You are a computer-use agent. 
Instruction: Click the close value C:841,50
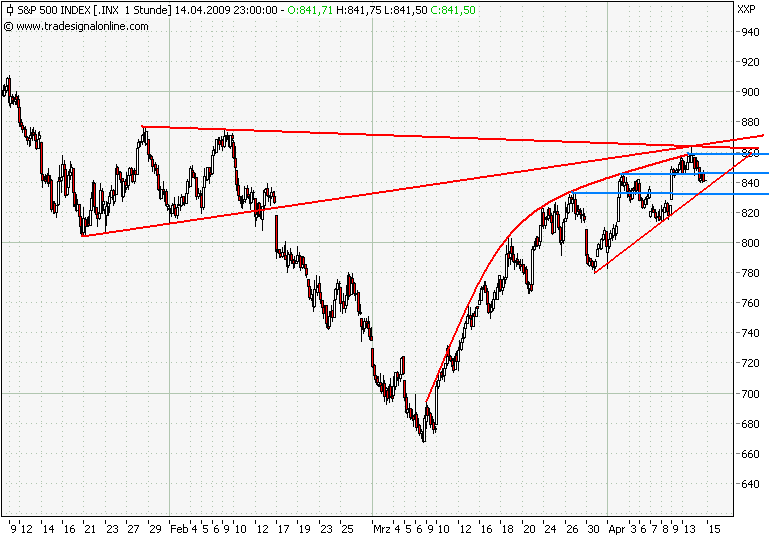[453, 10]
